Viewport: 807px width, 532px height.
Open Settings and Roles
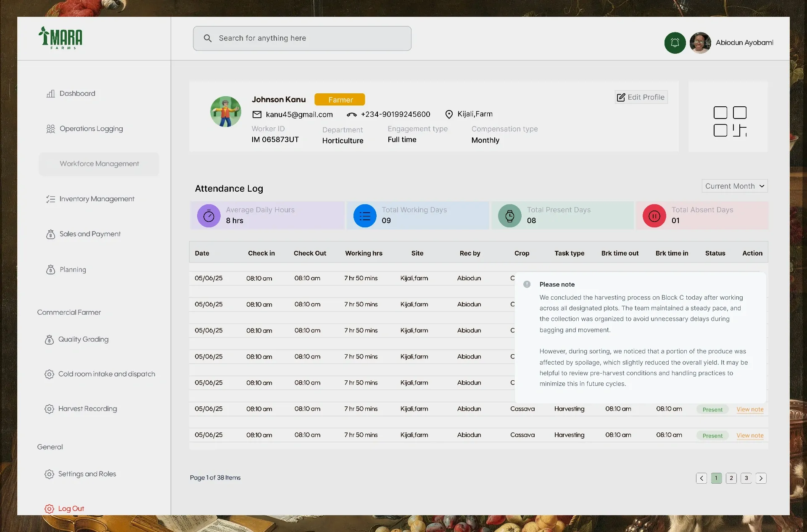click(87, 474)
